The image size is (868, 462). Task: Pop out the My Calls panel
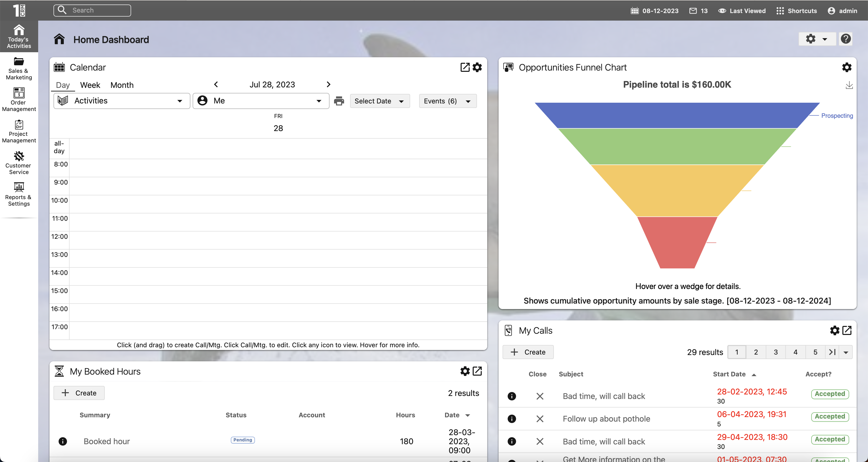(847, 330)
